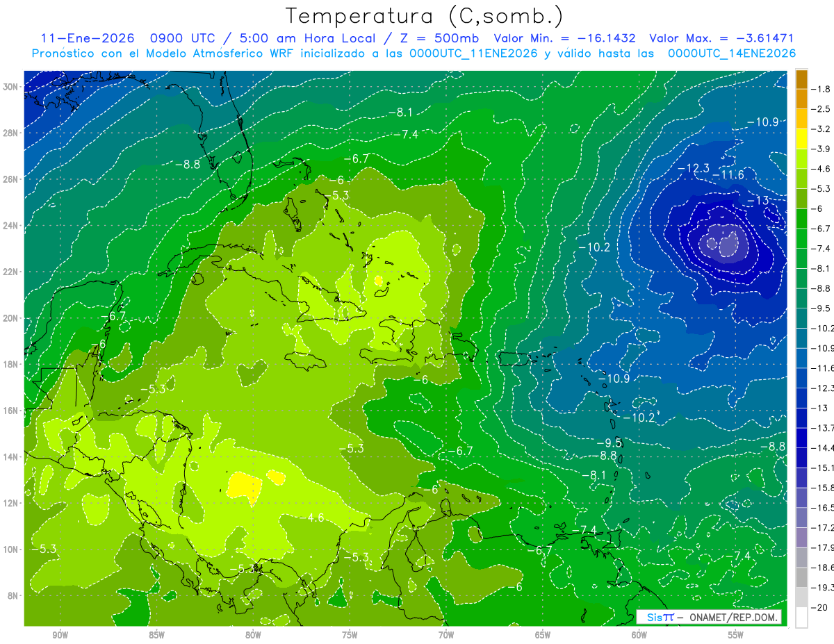Click the "-11.6" contour label on the map
The width and height of the screenshot is (834, 644).
coord(729,174)
